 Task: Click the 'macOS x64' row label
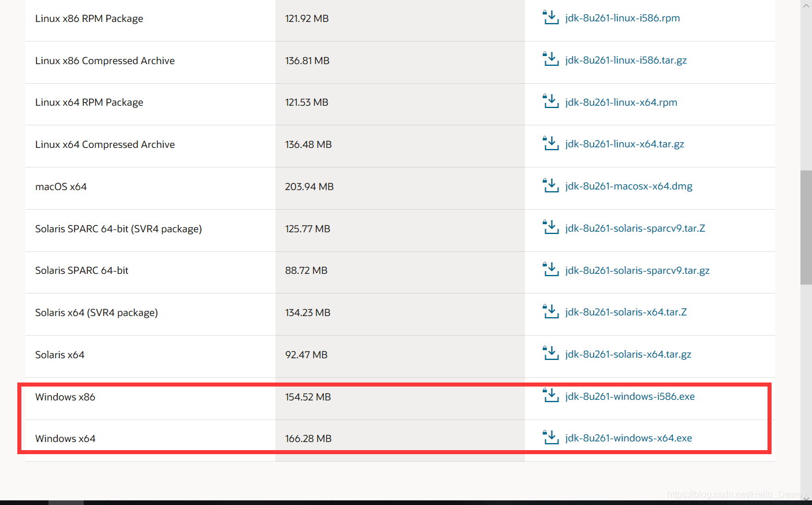pyautogui.click(x=61, y=187)
